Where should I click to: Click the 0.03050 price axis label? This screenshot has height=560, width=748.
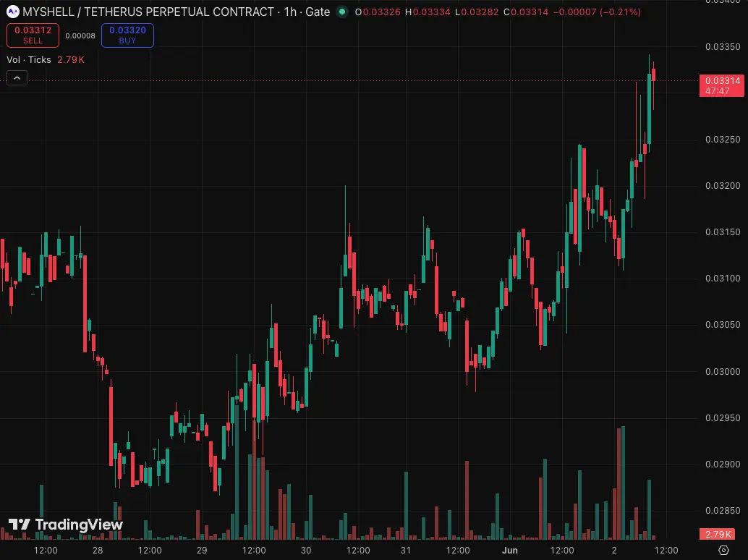coord(723,324)
